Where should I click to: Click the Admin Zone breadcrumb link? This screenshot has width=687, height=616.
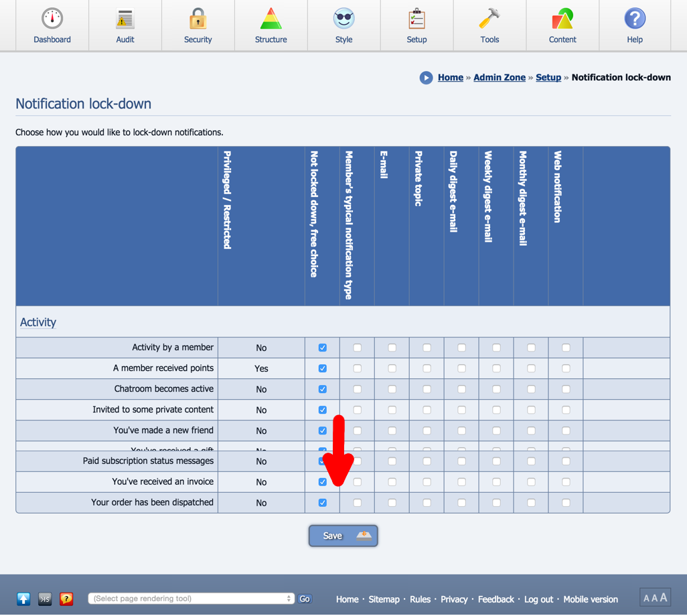500,77
